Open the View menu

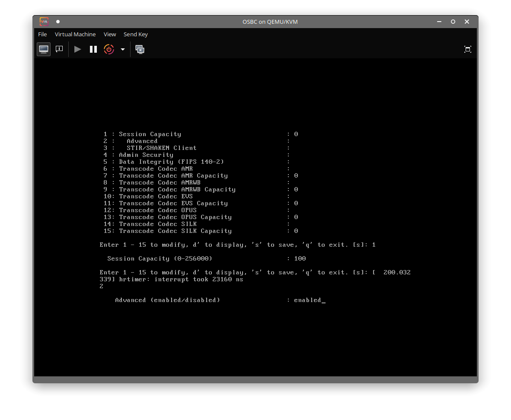coord(110,35)
